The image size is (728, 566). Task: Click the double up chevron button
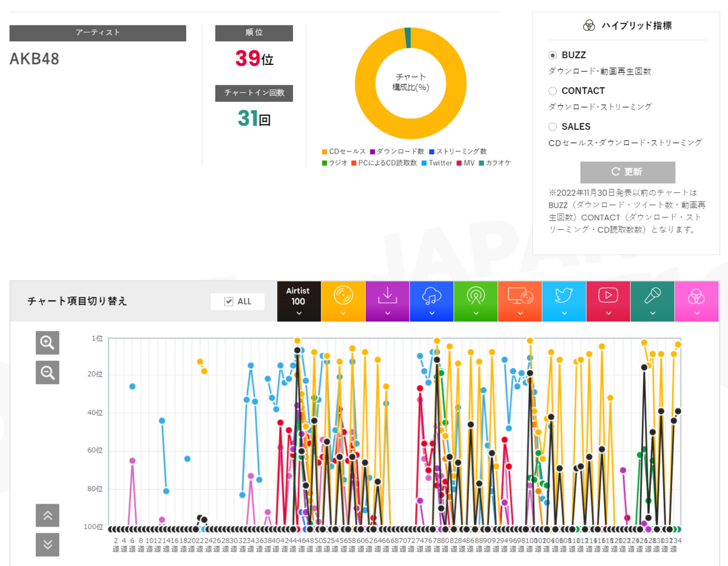coord(47,516)
